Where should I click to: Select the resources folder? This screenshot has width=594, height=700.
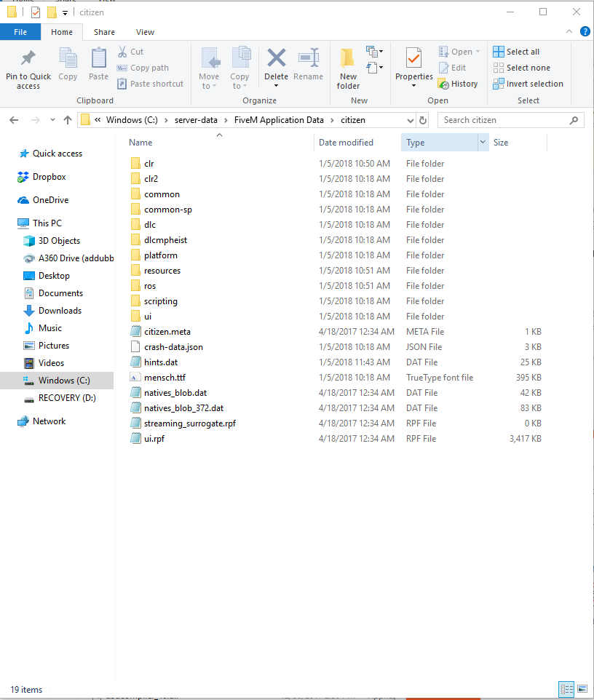click(162, 271)
